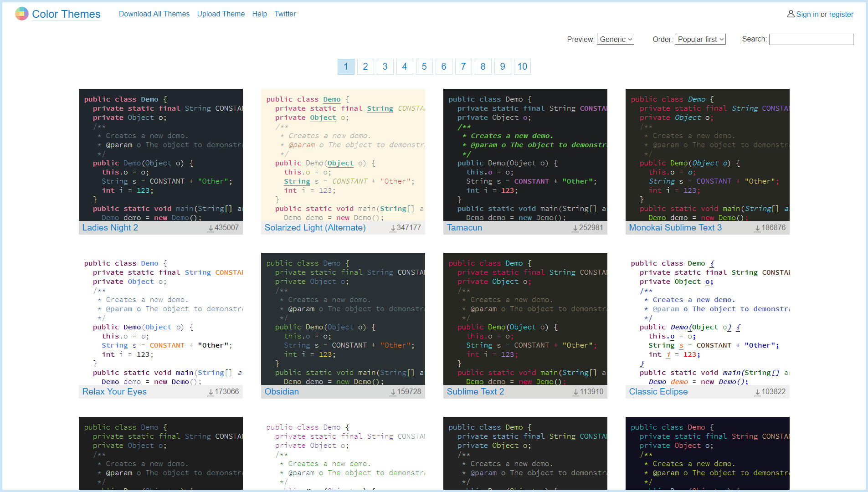The height and width of the screenshot is (492, 868).
Task: Go to page 2 of themes
Action: [x=365, y=67]
